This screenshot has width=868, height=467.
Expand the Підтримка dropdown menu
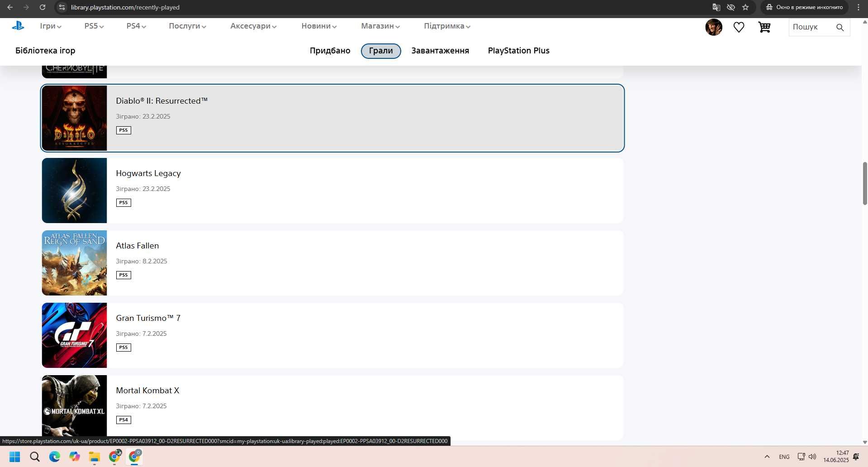click(x=447, y=26)
